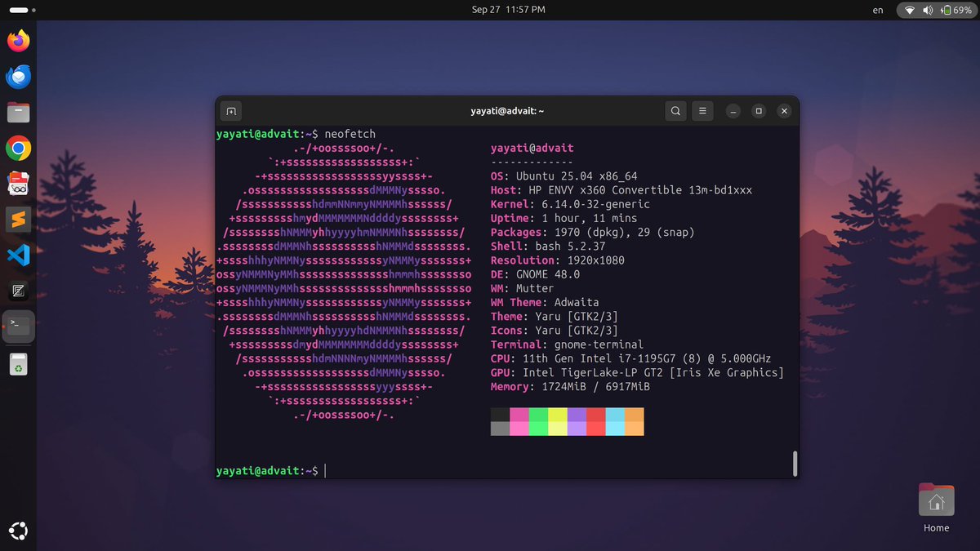The height and width of the screenshot is (551, 980).
Task: Open the clock showing Sep 27 11:57 PM
Action: coord(508,10)
